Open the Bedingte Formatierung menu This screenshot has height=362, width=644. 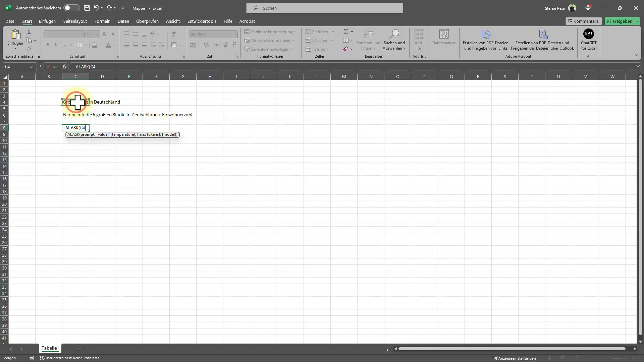[270, 32]
